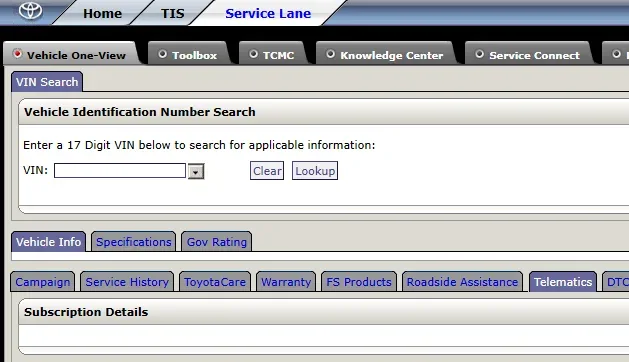The image size is (629, 362).
Task: Select the Vehicle One-View radio indicator
Action: coord(17,53)
